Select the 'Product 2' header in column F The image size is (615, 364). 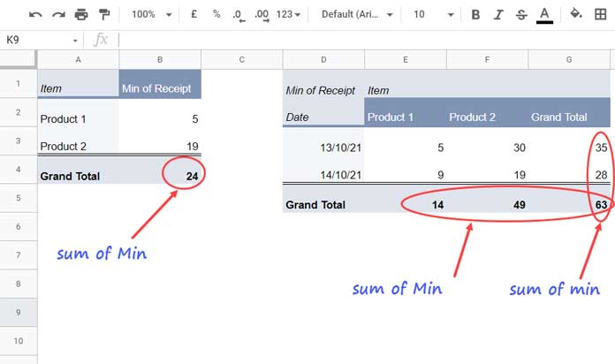tap(487, 112)
